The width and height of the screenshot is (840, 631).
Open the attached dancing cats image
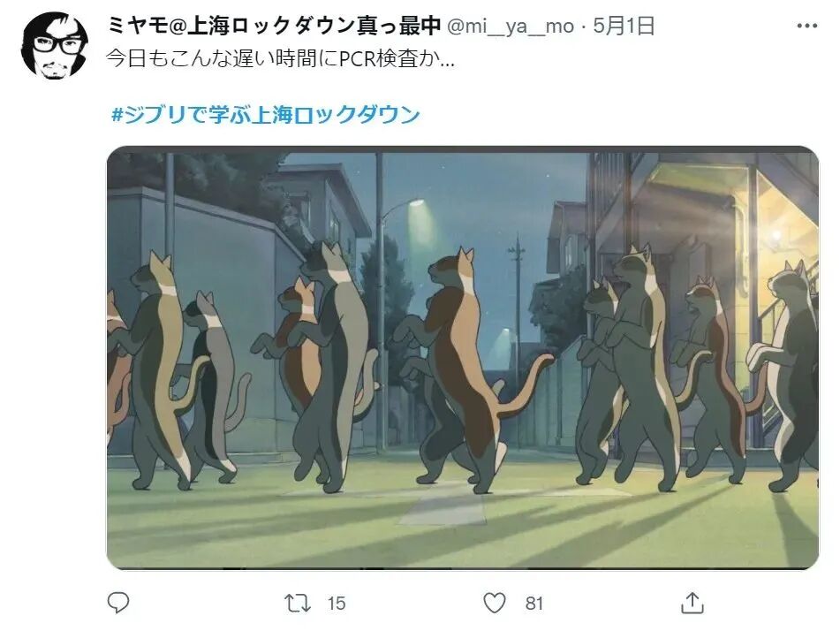(x=463, y=358)
